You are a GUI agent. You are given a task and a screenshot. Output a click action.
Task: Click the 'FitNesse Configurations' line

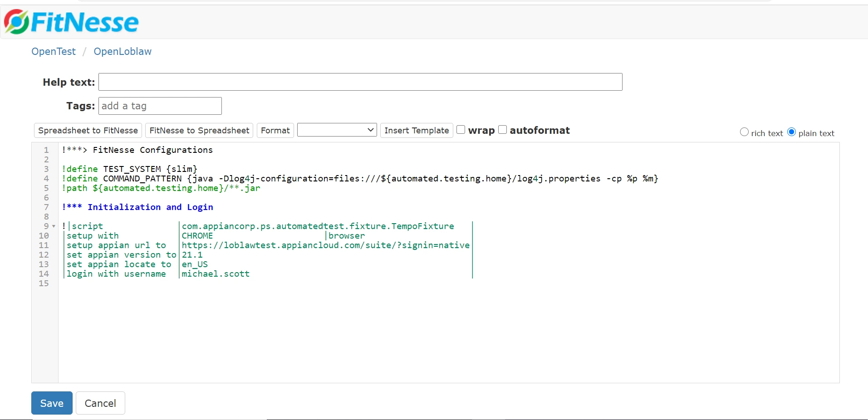(x=137, y=150)
